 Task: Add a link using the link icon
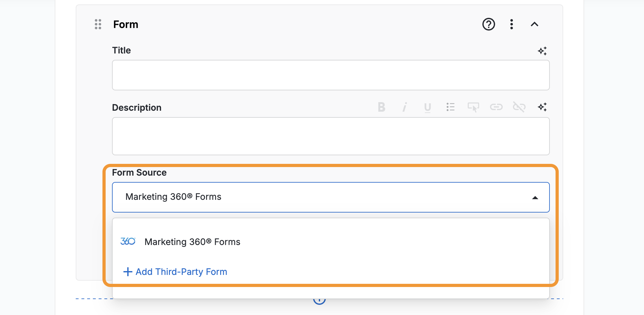pyautogui.click(x=496, y=107)
